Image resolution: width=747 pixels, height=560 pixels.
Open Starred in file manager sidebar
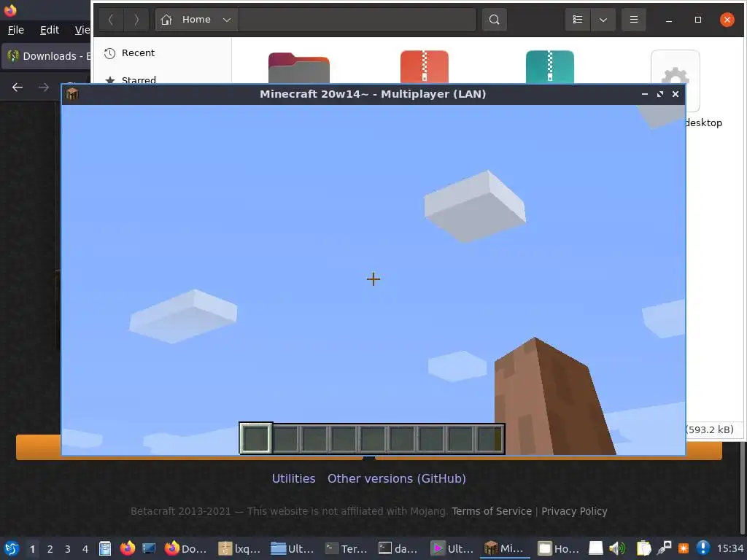coord(138,79)
